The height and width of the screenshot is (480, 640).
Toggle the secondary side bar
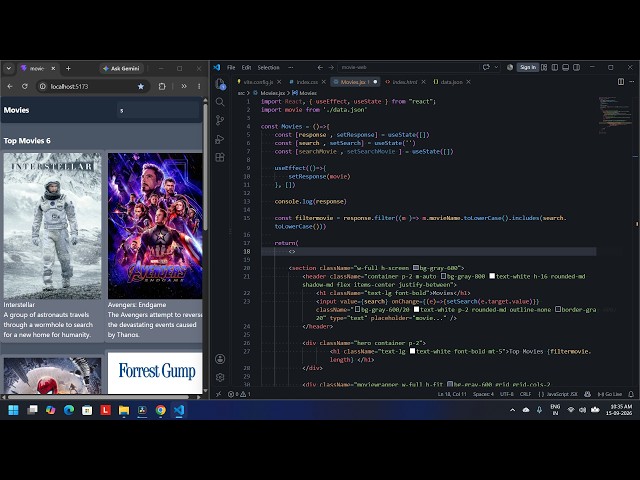(576, 67)
